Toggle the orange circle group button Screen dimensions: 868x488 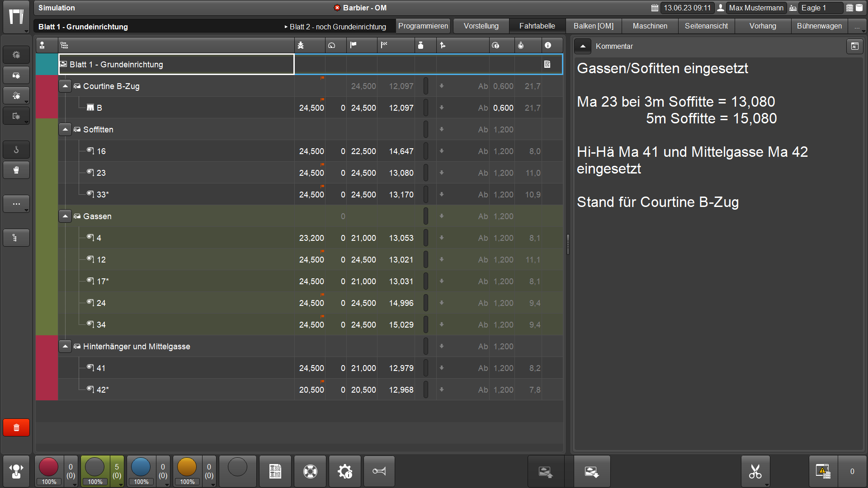click(x=187, y=468)
